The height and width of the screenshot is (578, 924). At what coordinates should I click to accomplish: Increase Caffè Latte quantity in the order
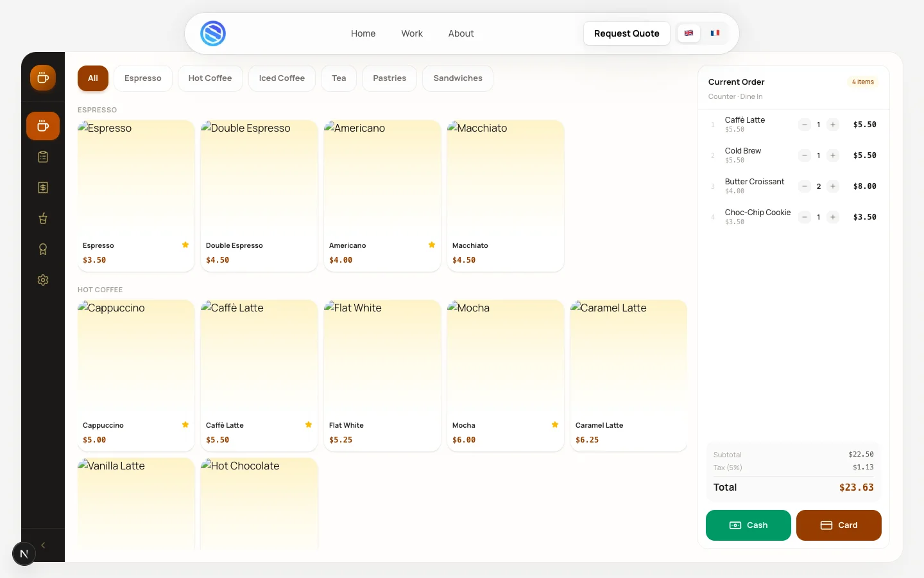(x=833, y=125)
